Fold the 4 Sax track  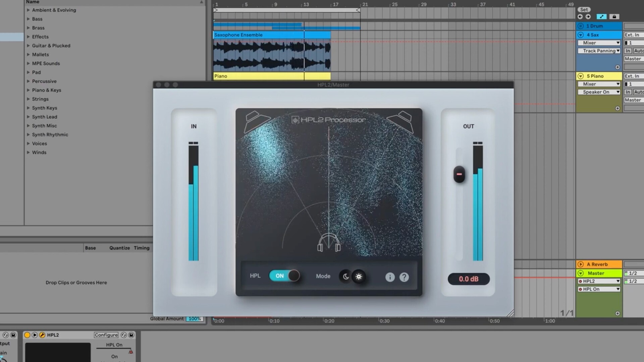tap(581, 35)
